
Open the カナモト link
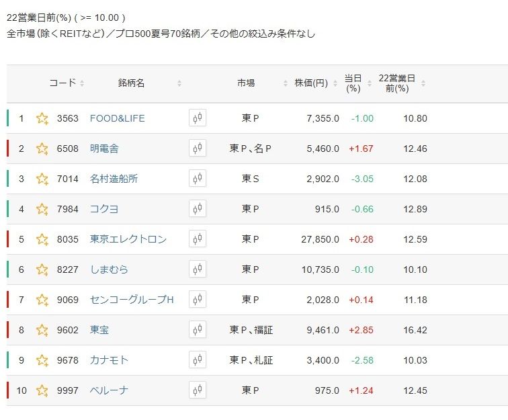(109, 360)
